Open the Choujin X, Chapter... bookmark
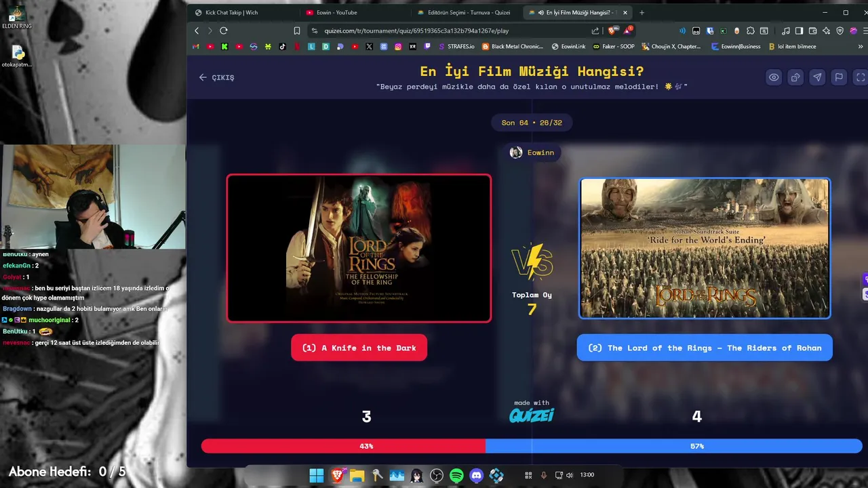The width and height of the screenshot is (868, 488). point(671,47)
